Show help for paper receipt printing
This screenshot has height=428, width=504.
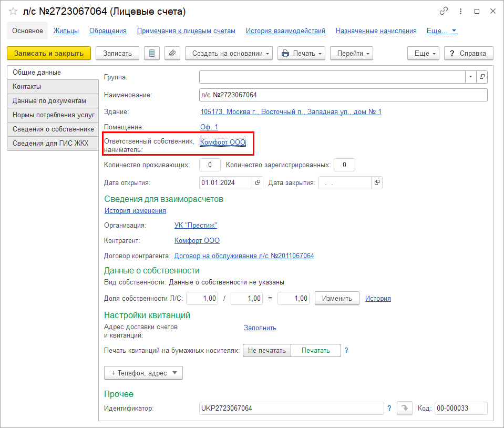(346, 350)
